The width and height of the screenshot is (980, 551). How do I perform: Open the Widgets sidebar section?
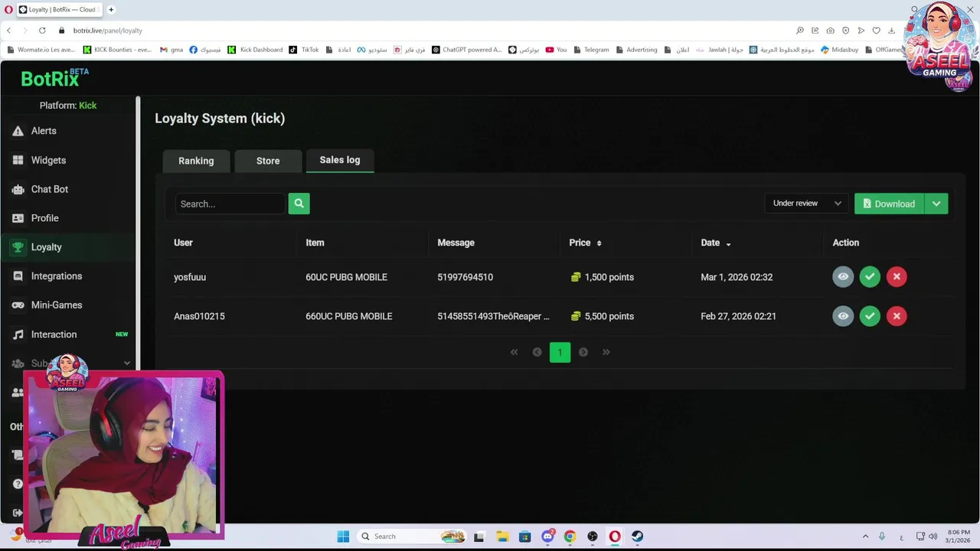tap(48, 160)
